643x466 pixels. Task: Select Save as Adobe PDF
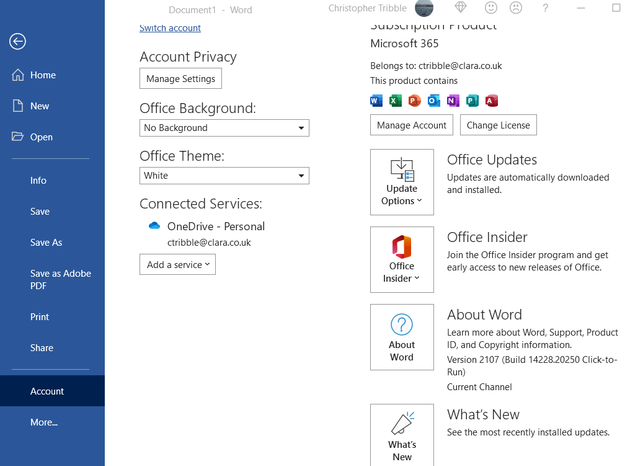point(52,280)
